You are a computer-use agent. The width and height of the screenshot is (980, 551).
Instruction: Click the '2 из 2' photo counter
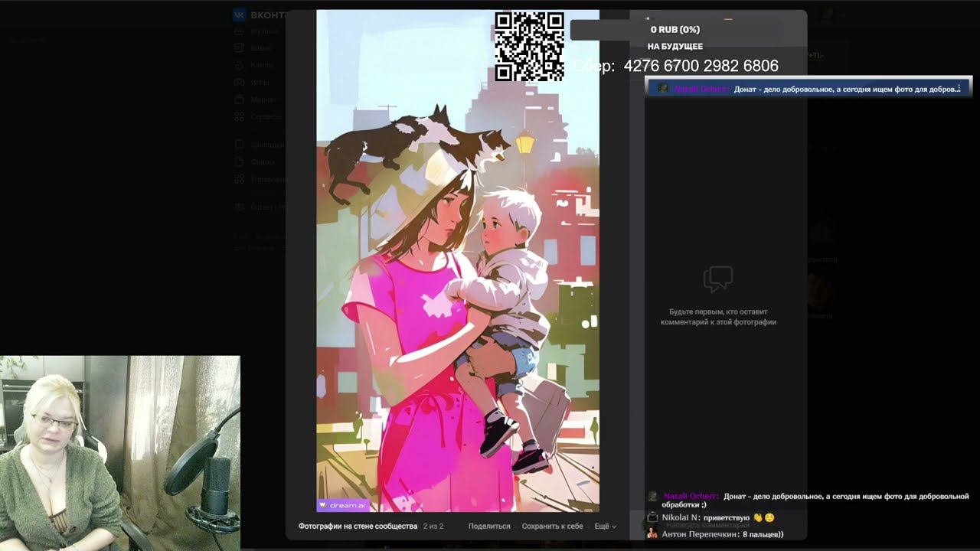pos(433,527)
